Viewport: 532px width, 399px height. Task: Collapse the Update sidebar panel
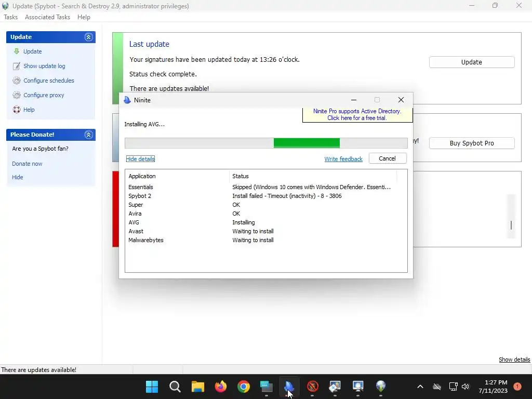(88, 37)
